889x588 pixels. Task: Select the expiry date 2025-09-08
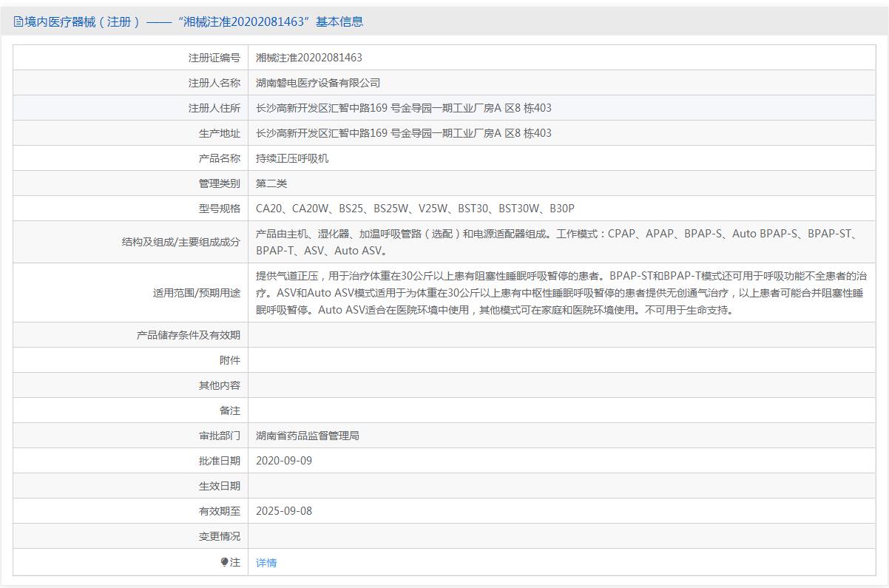pyautogui.click(x=284, y=511)
